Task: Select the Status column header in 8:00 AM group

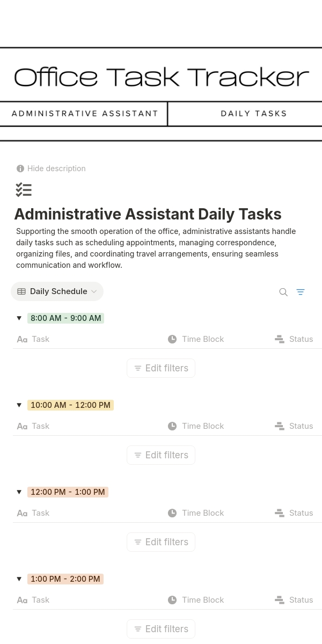Action: (x=301, y=339)
